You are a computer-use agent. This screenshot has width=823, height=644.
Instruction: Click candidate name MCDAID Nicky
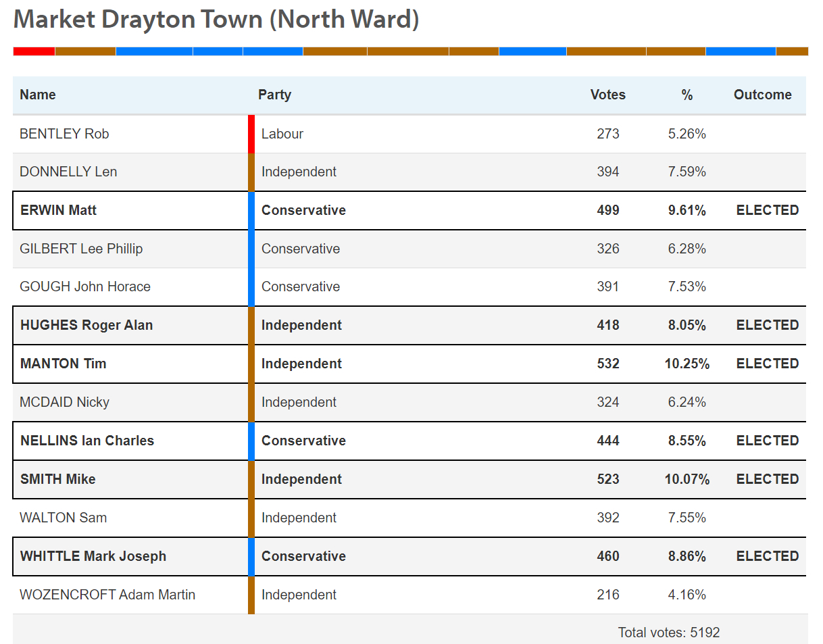click(x=64, y=402)
